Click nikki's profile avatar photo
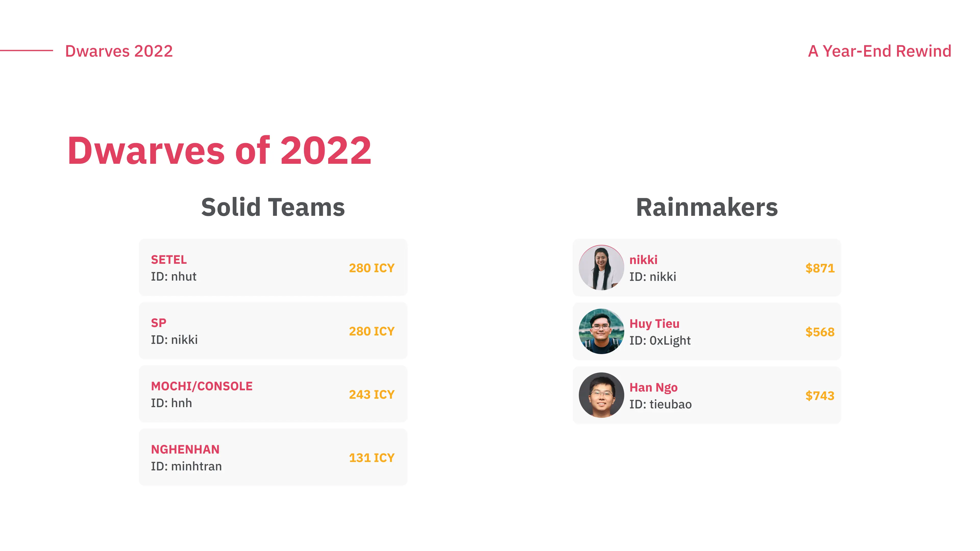980x551 pixels. click(601, 268)
